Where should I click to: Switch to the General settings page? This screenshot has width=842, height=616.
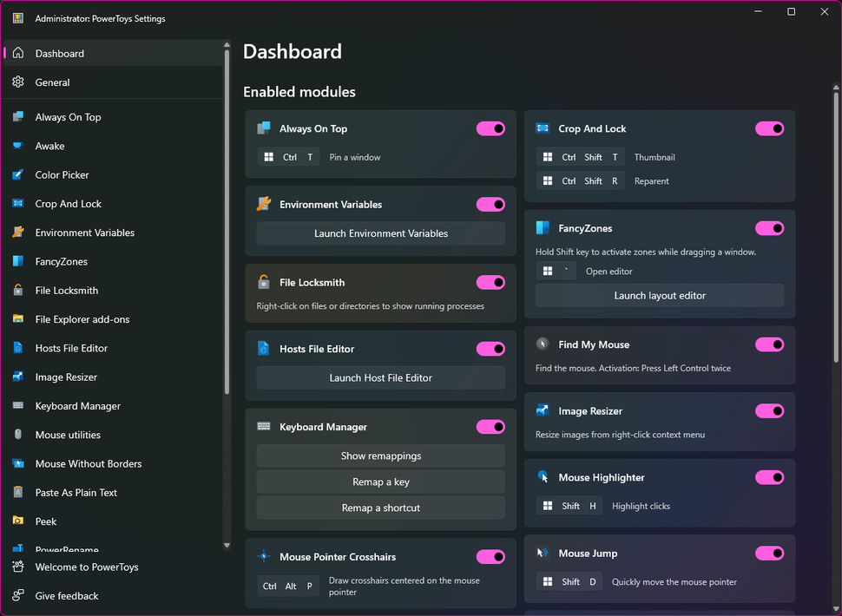pyautogui.click(x=52, y=82)
